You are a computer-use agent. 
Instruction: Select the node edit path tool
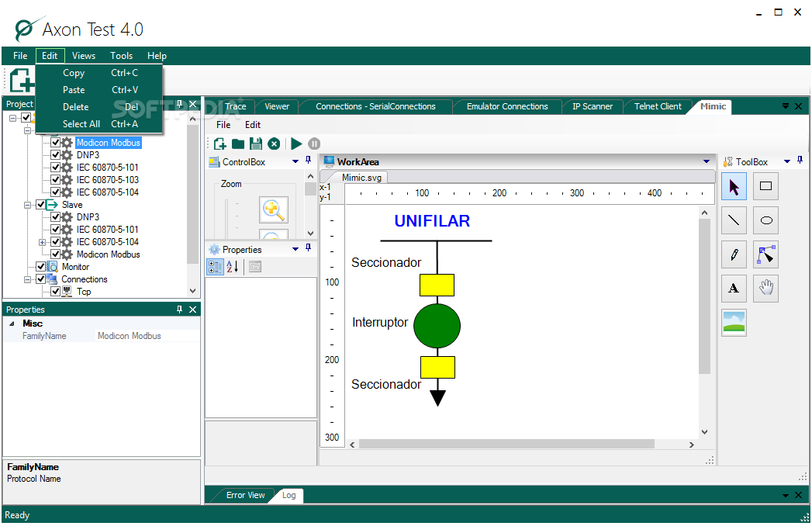coord(765,254)
